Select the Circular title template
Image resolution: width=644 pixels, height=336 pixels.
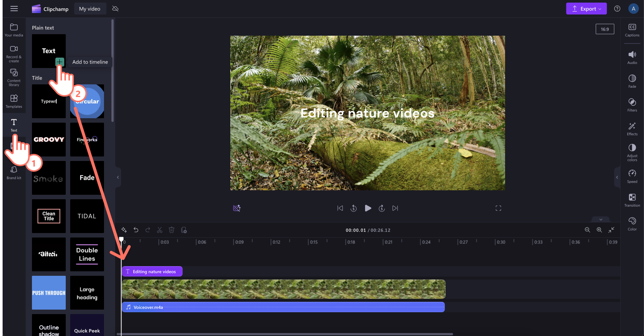[x=87, y=101]
